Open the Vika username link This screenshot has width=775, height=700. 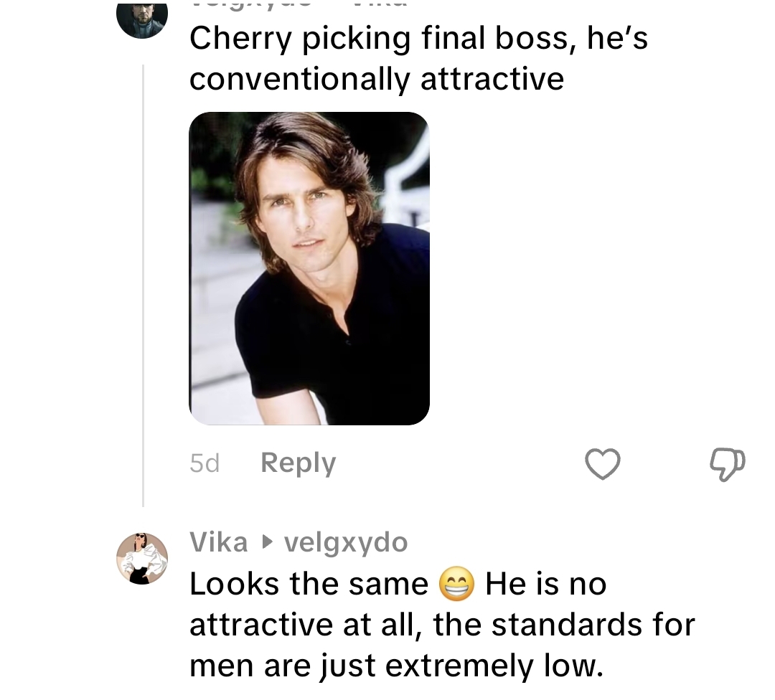click(219, 542)
